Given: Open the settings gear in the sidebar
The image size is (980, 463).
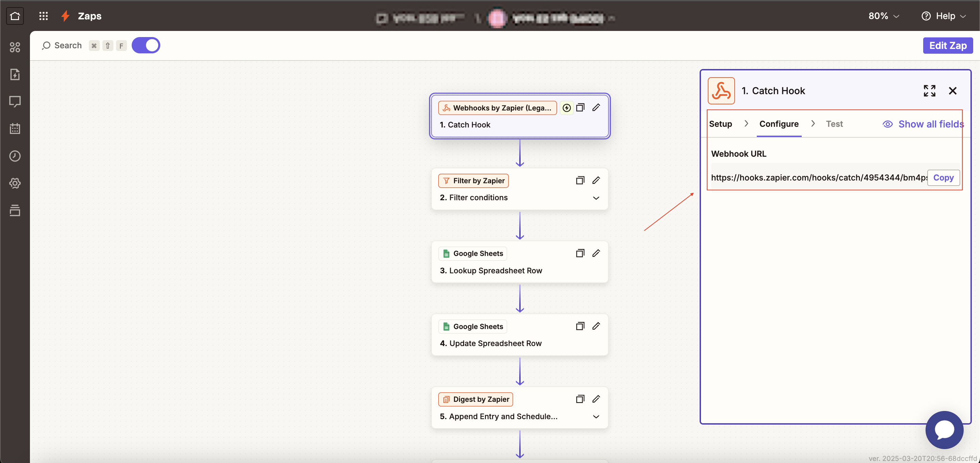Looking at the screenshot, I should [15, 183].
